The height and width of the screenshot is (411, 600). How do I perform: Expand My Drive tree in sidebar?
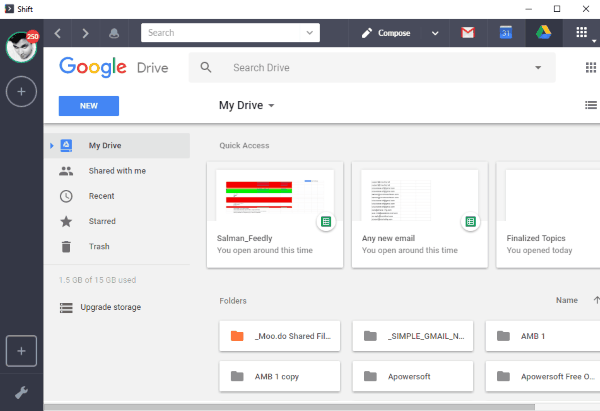pyautogui.click(x=52, y=146)
